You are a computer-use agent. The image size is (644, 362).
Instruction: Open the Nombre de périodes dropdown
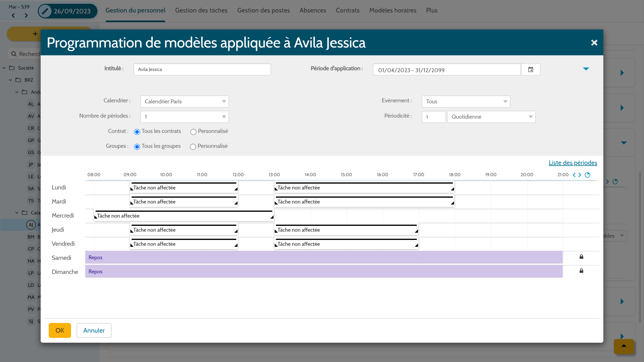coord(185,117)
